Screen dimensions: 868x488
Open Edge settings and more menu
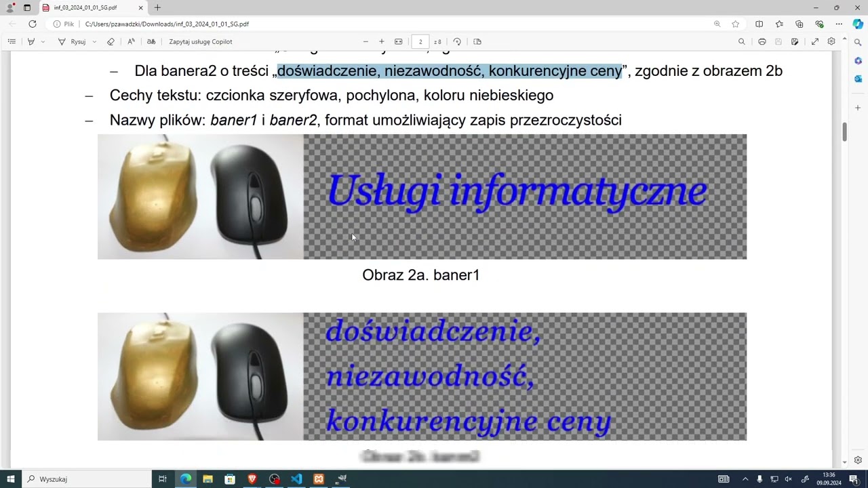pos(840,24)
